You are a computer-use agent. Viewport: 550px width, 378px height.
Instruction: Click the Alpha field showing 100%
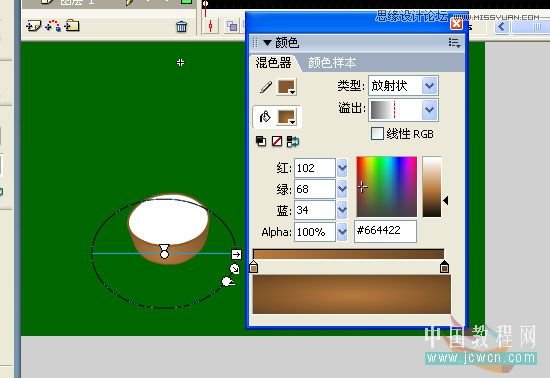point(315,232)
